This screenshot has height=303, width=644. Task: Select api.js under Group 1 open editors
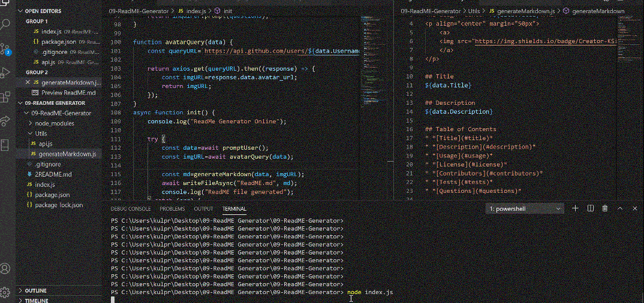pos(59,62)
